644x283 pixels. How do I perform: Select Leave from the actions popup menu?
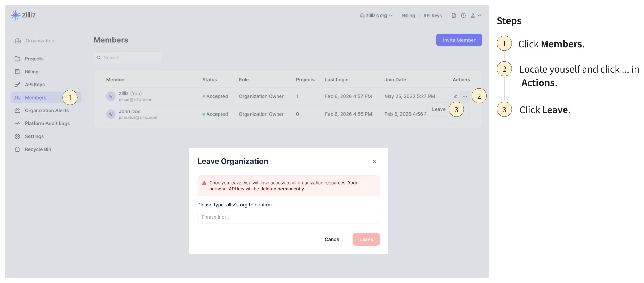[x=439, y=109]
